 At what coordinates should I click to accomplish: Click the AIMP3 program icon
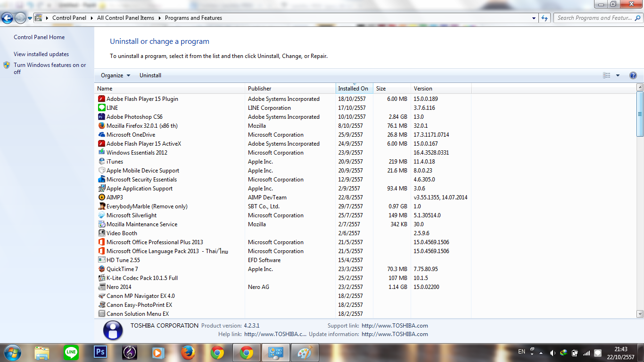click(x=101, y=197)
